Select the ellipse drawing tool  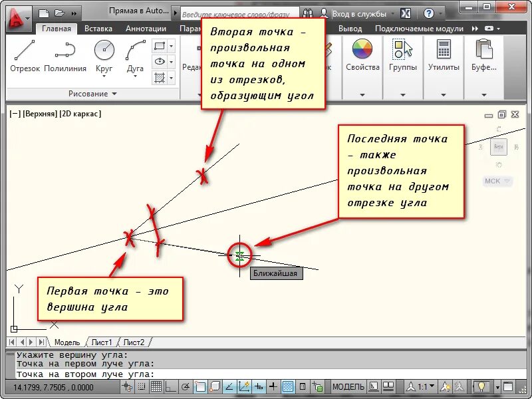click(x=160, y=62)
